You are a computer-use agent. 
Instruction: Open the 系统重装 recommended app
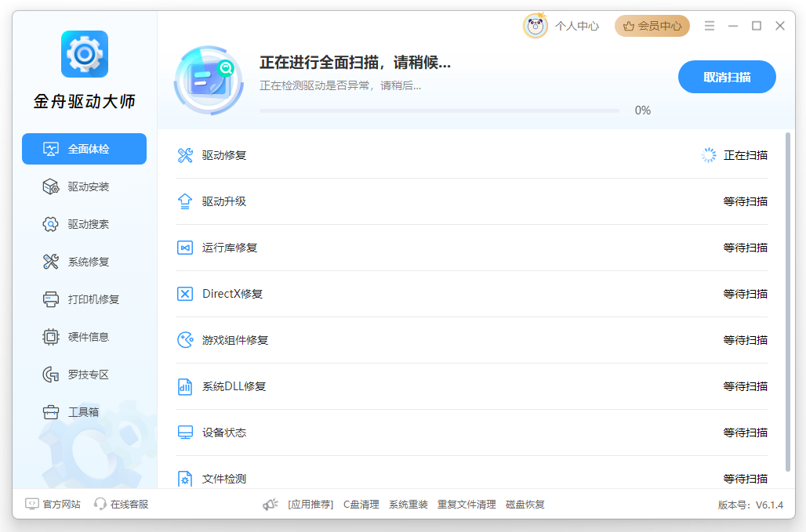pyautogui.click(x=408, y=505)
